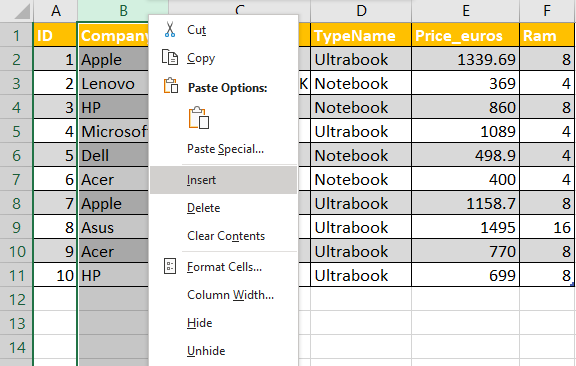Click the price cell 699
Viewport: 576px width, 366px height.
tap(466, 275)
